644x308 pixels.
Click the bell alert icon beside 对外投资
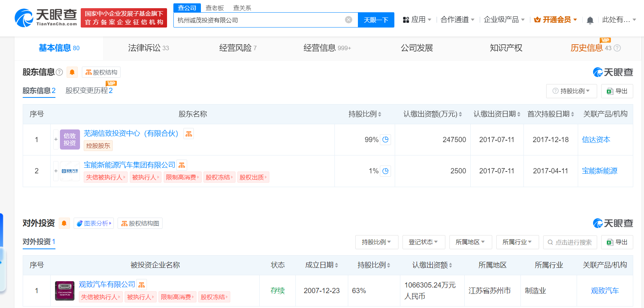pyautogui.click(x=64, y=223)
